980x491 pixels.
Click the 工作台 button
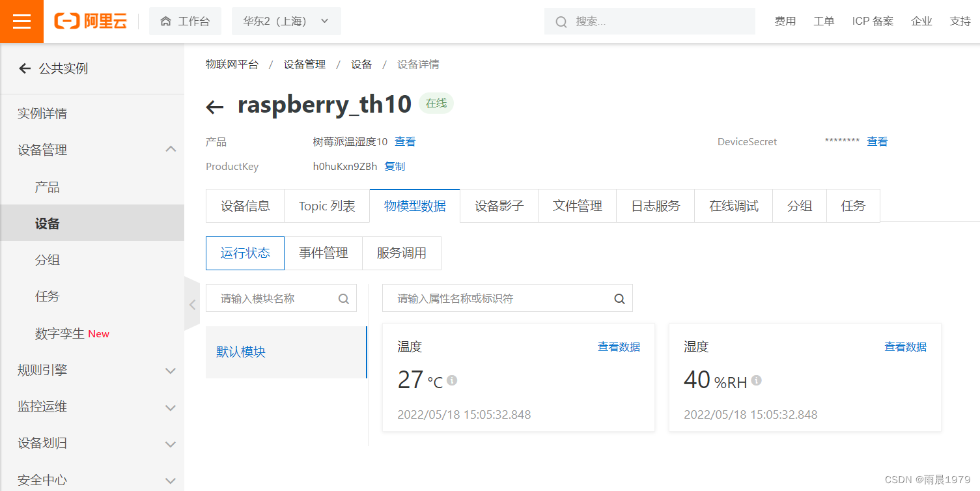185,21
